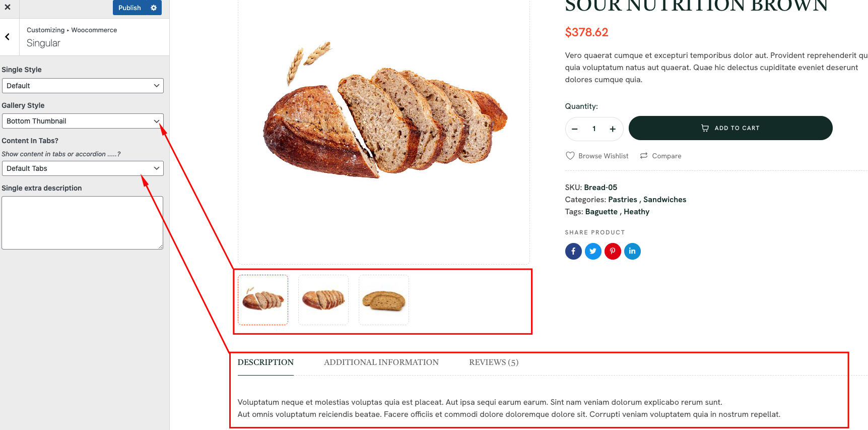Click the Add to Cart button

(x=730, y=128)
